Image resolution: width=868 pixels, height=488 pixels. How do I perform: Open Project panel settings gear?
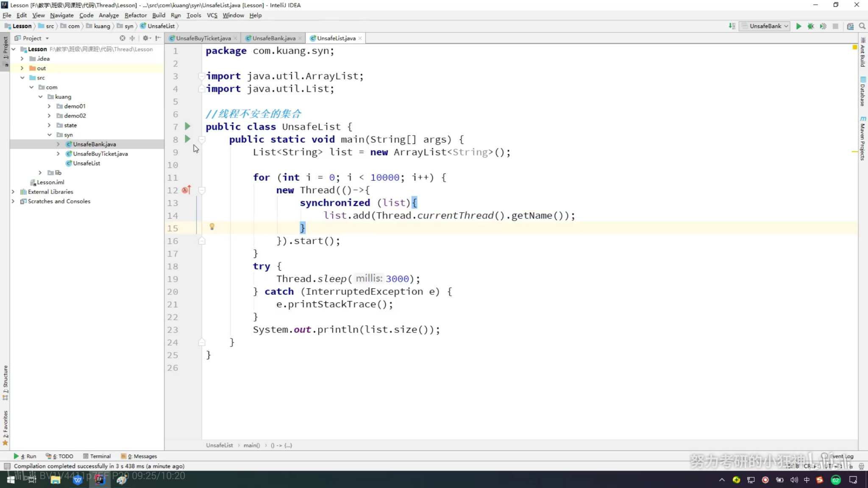coord(146,38)
